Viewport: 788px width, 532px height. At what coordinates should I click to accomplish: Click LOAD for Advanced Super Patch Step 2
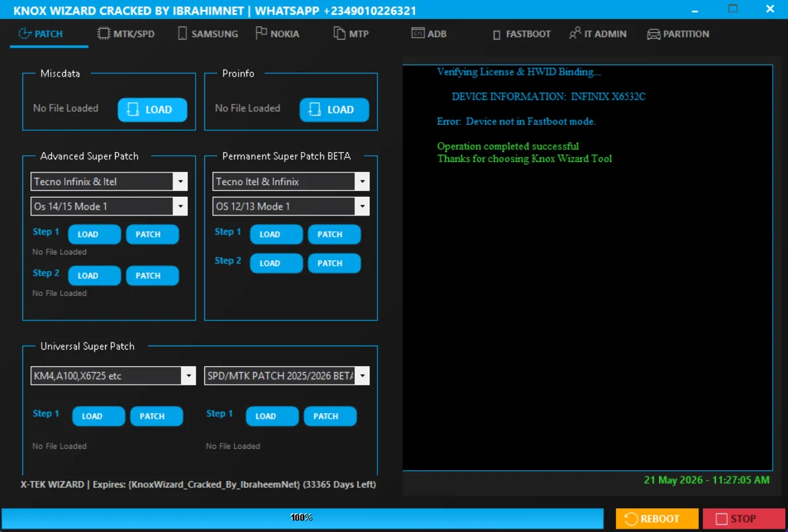(x=95, y=276)
